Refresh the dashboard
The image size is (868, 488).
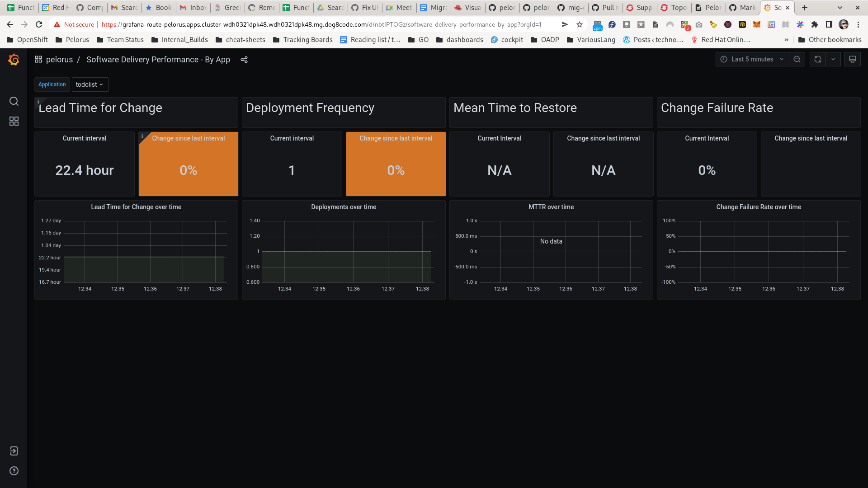[x=817, y=59]
